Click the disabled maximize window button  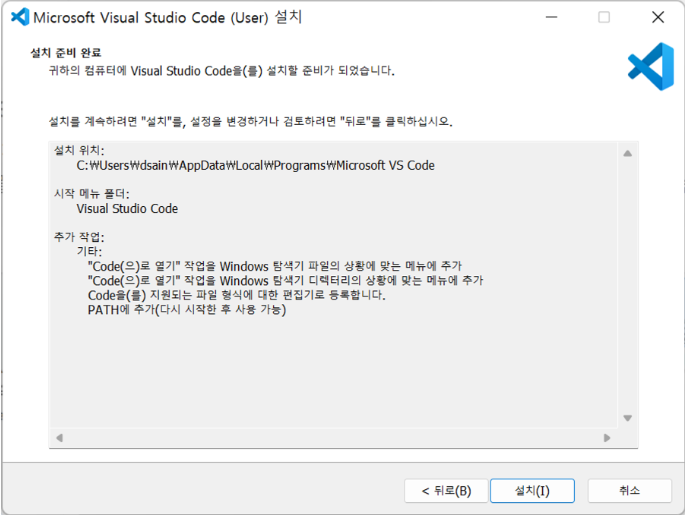pyautogui.click(x=604, y=17)
